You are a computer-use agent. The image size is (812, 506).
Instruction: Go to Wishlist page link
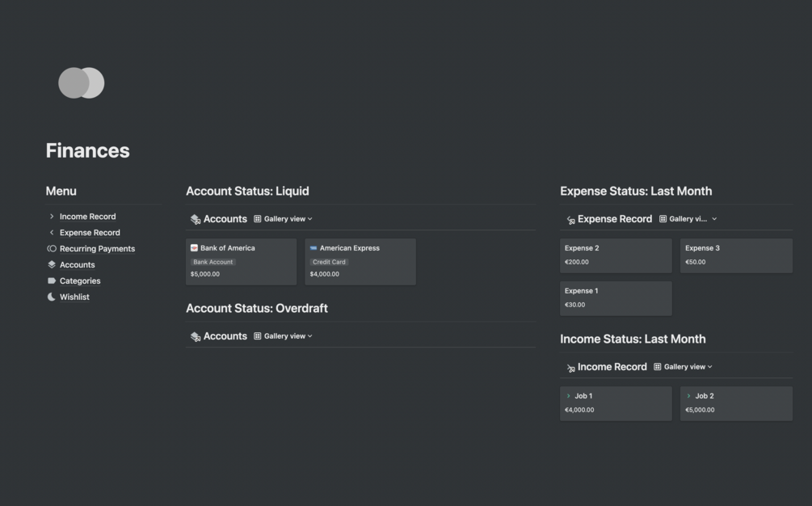pyautogui.click(x=74, y=297)
